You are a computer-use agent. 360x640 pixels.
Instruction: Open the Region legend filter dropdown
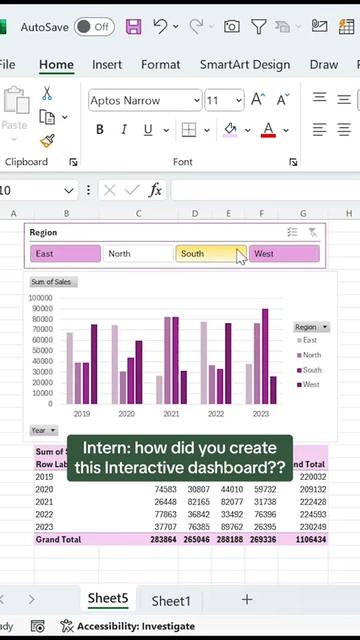(x=312, y=327)
